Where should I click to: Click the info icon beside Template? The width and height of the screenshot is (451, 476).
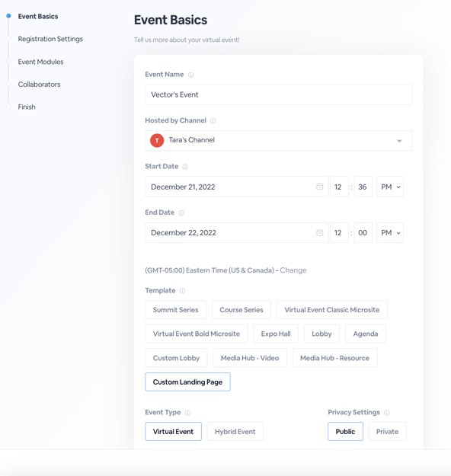point(182,291)
